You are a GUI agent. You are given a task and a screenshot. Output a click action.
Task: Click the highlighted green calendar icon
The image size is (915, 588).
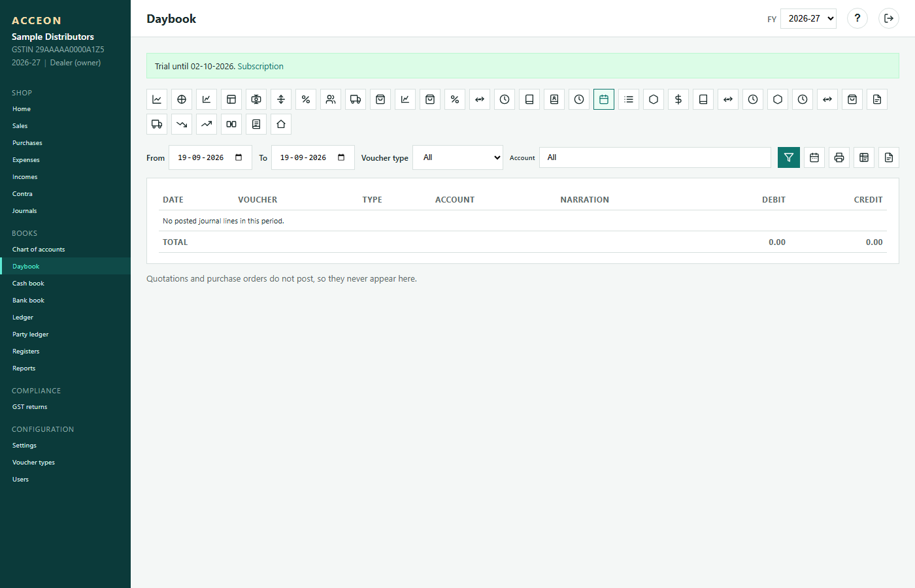[x=604, y=99]
